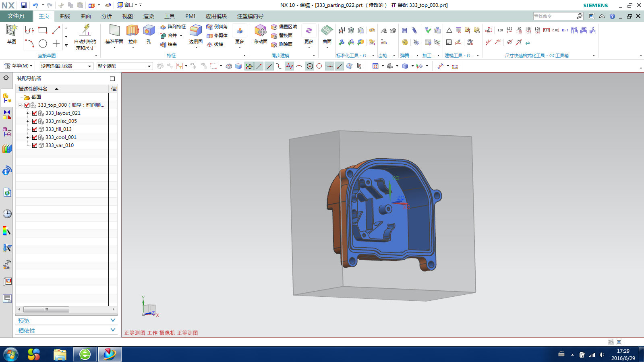Screen dimensions: 644x362
Task: Click the undo arrow icon
Action: tap(35, 5)
